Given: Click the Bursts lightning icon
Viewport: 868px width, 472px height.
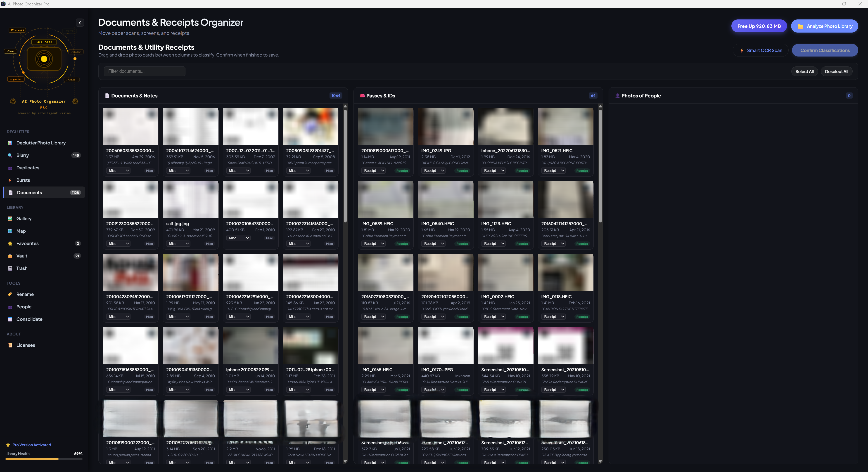Looking at the screenshot, I should click(10, 180).
